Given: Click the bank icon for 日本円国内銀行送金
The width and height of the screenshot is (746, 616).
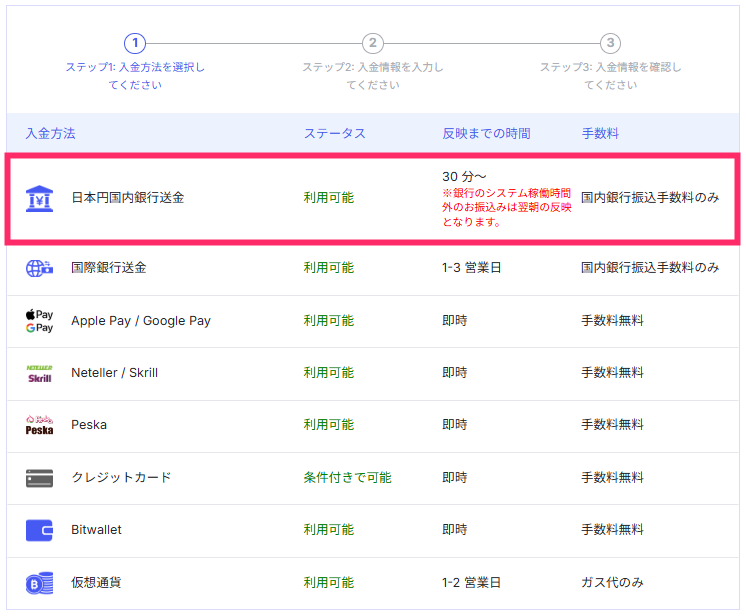Looking at the screenshot, I should point(39,198).
